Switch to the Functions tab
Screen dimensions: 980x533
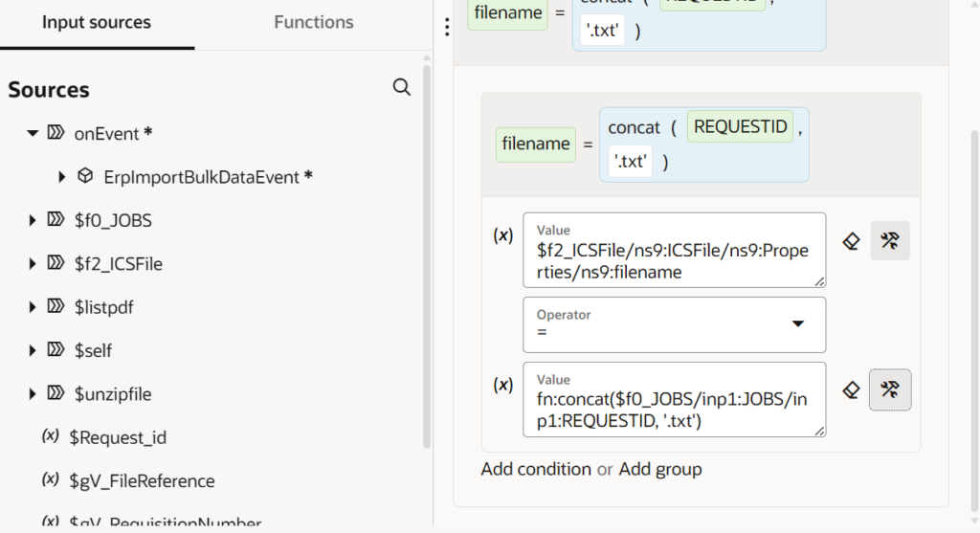point(313,23)
